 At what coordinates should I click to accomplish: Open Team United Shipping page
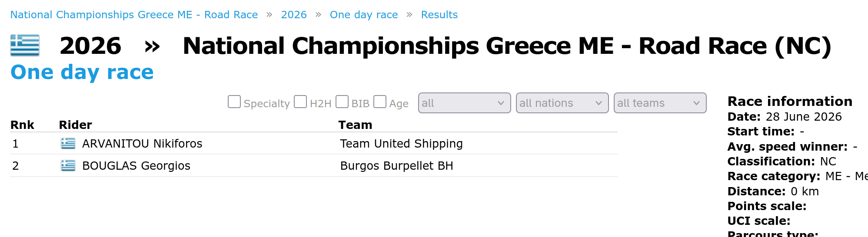pyautogui.click(x=401, y=144)
